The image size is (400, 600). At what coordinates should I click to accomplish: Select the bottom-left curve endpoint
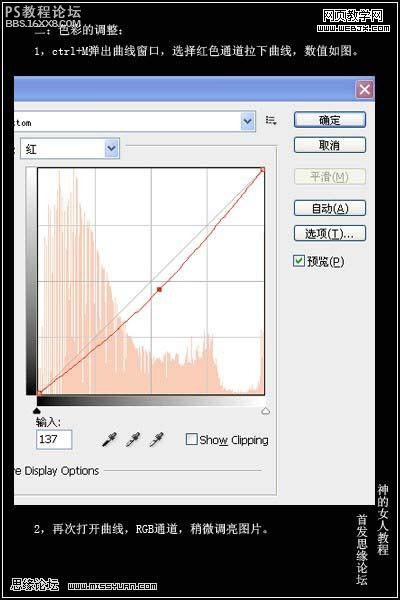point(39,393)
